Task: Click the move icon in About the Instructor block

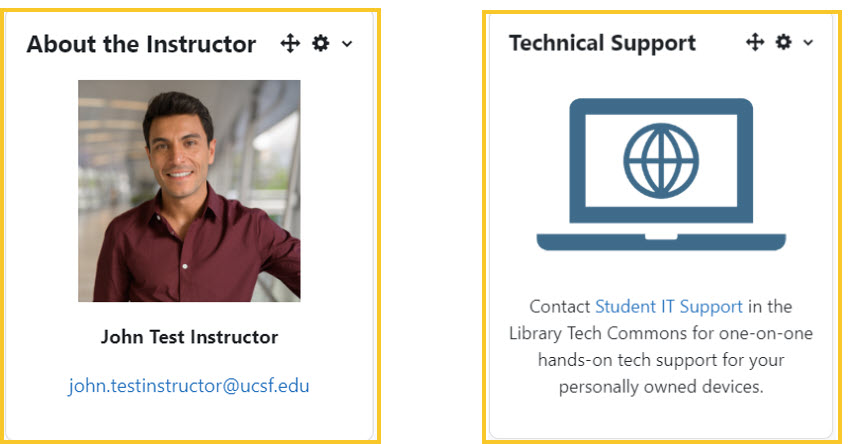Action: pos(290,43)
